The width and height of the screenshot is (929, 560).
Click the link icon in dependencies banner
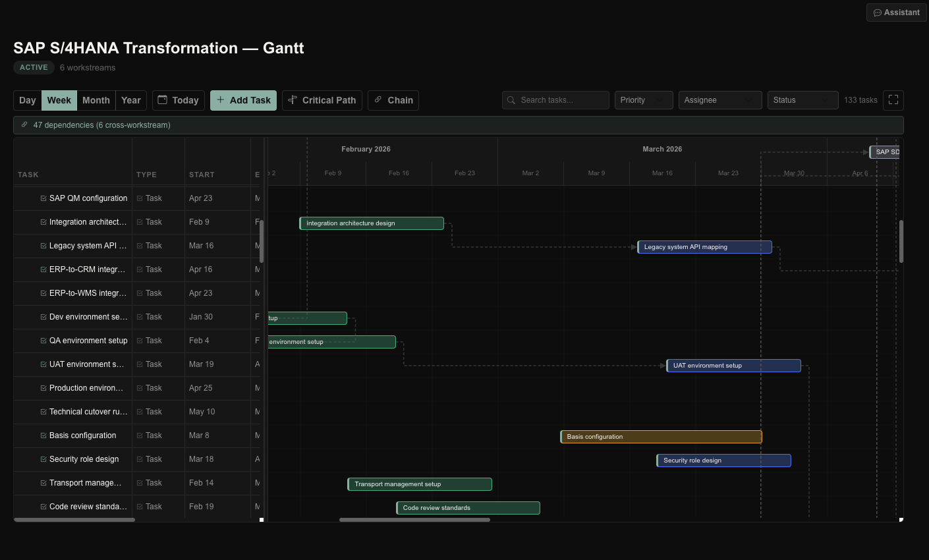[24, 125]
